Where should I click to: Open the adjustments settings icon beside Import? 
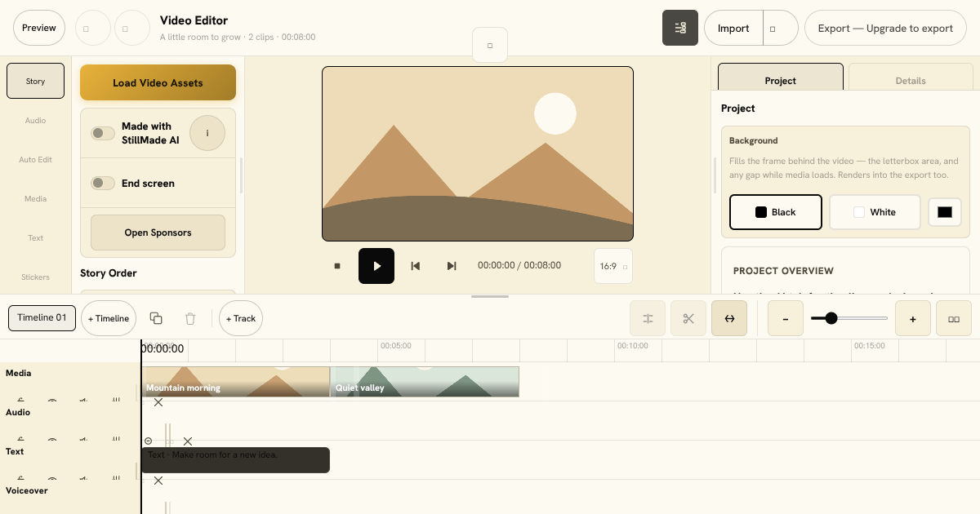680,28
